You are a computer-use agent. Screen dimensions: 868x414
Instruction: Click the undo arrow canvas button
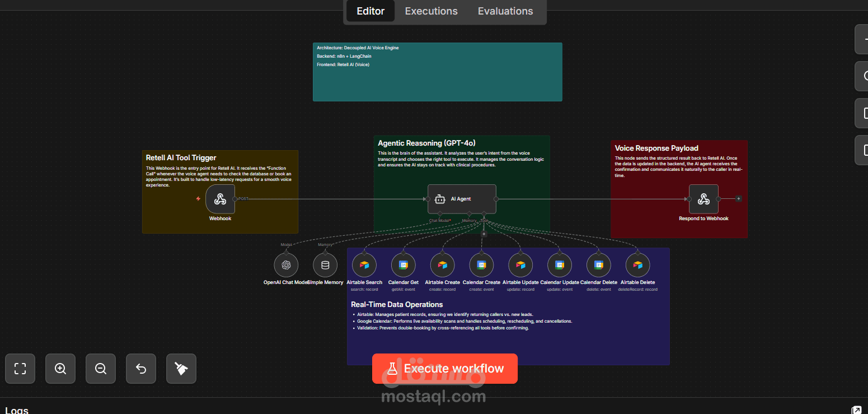tap(141, 369)
